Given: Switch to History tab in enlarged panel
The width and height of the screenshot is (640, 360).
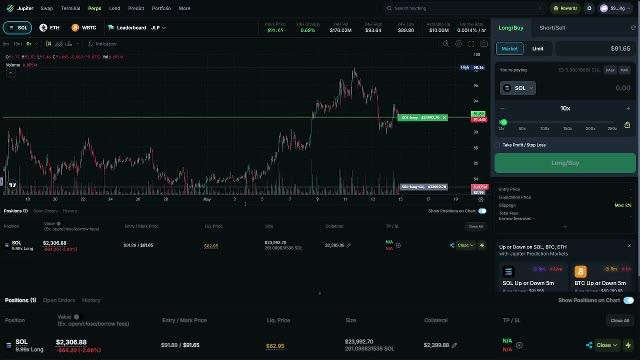Looking at the screenshot, I should coord(91,300).
